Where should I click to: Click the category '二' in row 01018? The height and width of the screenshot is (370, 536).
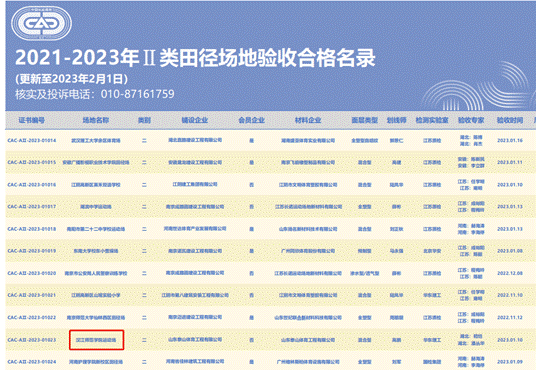[144, 229]
